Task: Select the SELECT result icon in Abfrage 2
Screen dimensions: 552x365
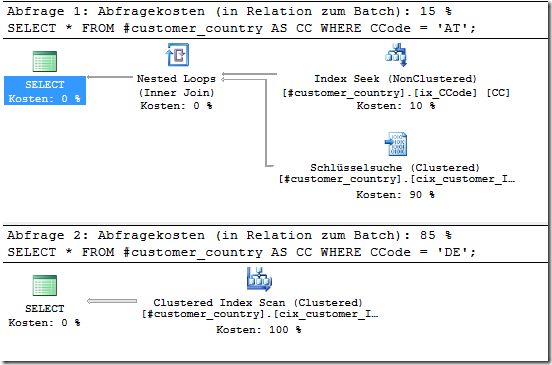Action: (x=44, y=285)
